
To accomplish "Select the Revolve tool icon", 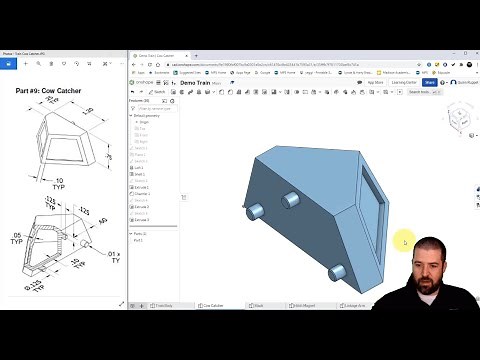I will [182, 92].
